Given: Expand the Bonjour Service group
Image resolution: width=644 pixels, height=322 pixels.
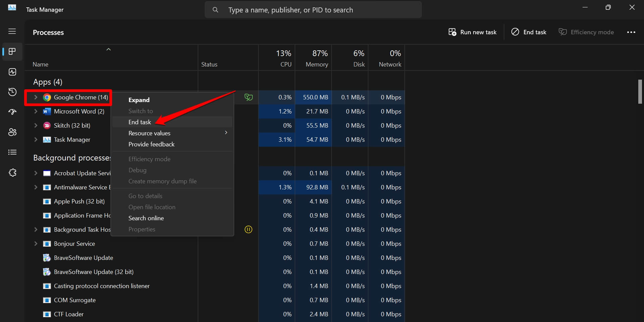Looking at the screenshot, I should pos(36,244).
